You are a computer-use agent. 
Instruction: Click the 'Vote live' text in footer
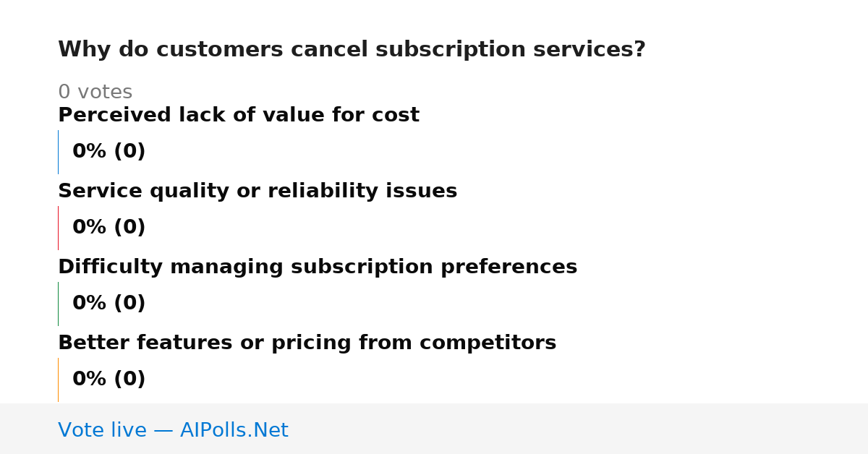tap(102, 431)
